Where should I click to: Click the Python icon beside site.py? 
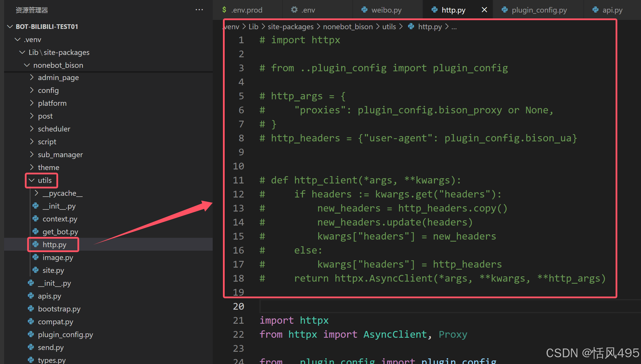click(x=36, y=270)
